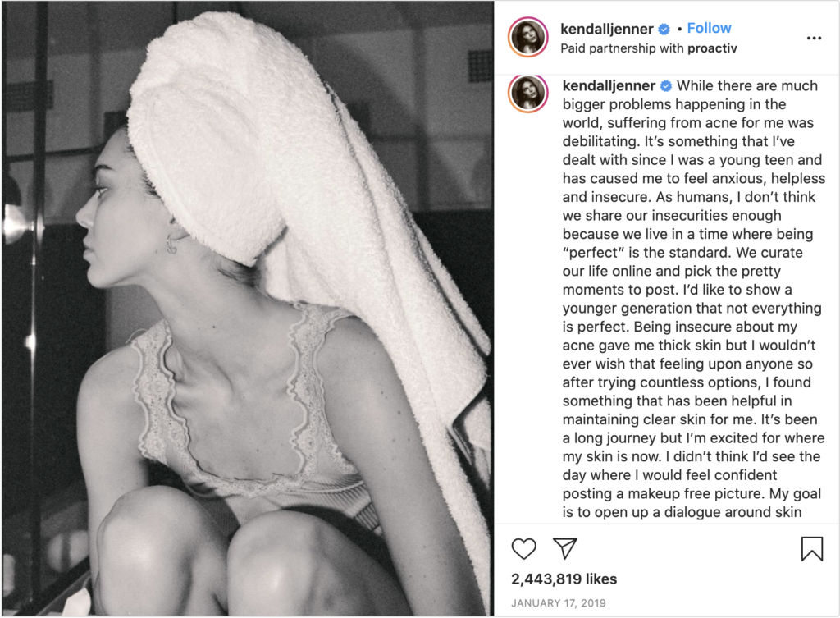Open the January 17, 2019 timestamp
Screen dimensions: 840x618
pyautogui.click(x=558, y=603)
